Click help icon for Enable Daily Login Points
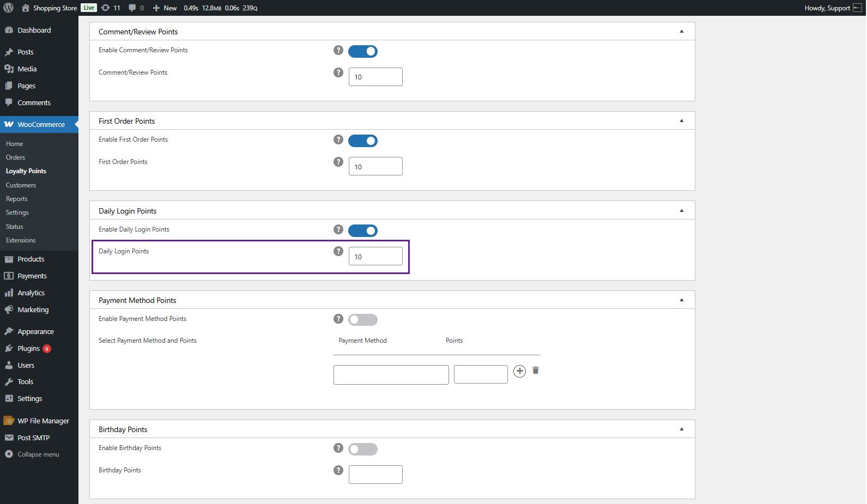Screen dimensions: 867x504 pos(338,229)
